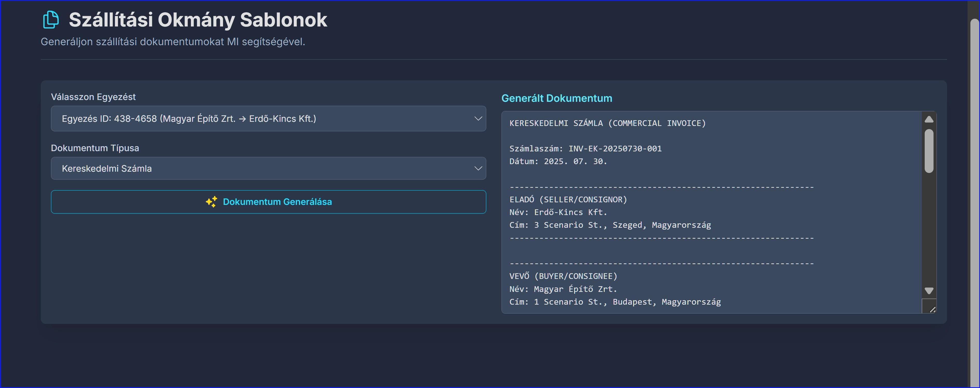Click the copy-documents icon beside the page title
980x388 pixels.
51,20
